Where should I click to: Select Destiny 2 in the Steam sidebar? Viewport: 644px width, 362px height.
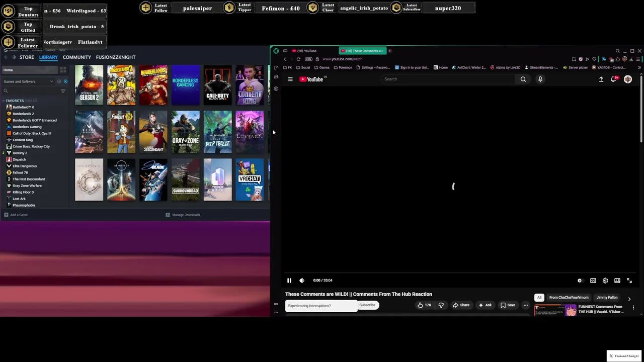coord(20,153)
